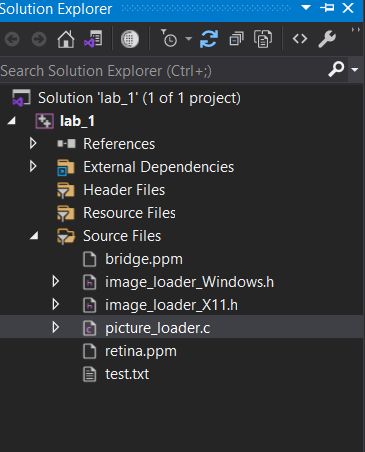Click the toolbar overflow chevron
The width and height of the screenshot is (365, 452).
(x=356, y=30)
